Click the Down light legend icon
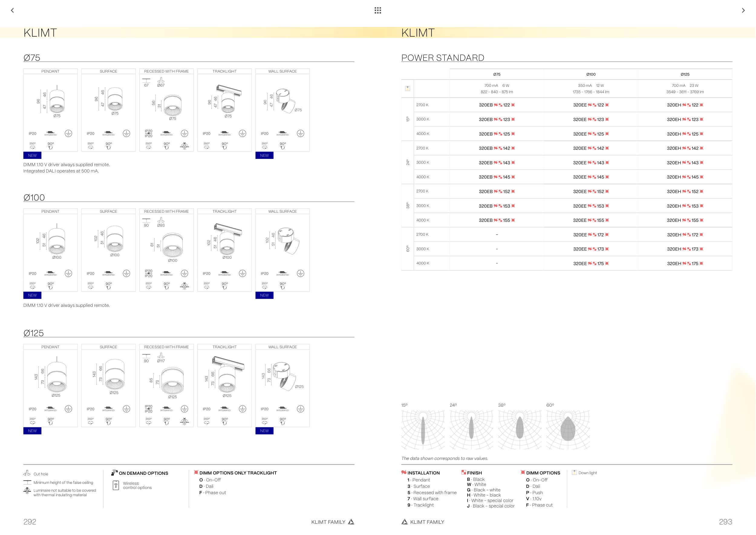 (x=574, y=472)
